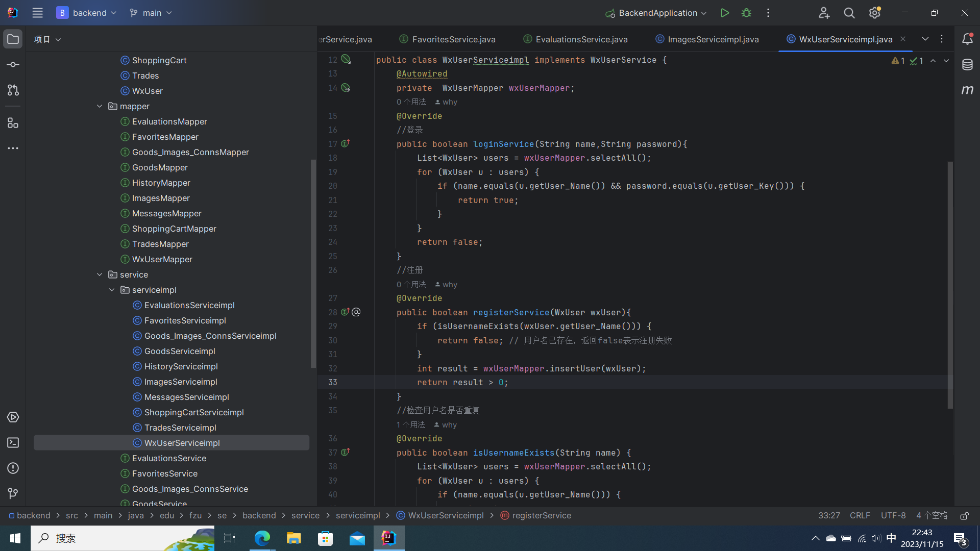Open the Commit tool window
Screen dimensions: 980x551
coord(13,65)
